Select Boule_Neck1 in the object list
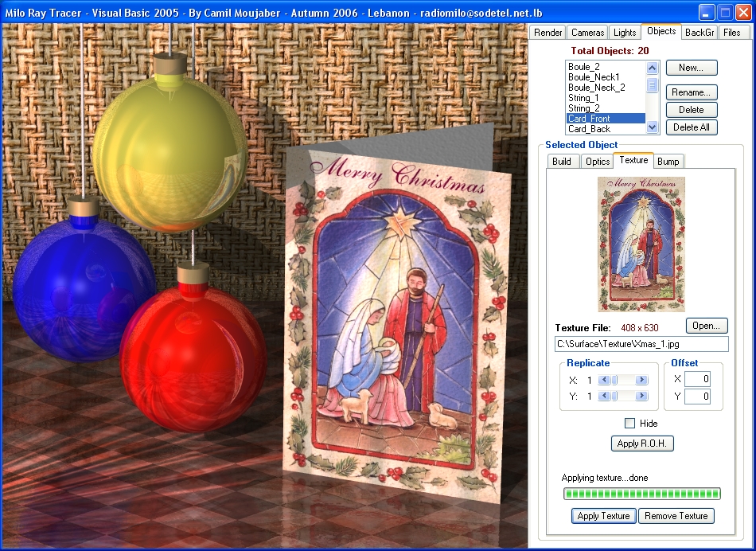 pyautogui.click(x=606, y=77)
